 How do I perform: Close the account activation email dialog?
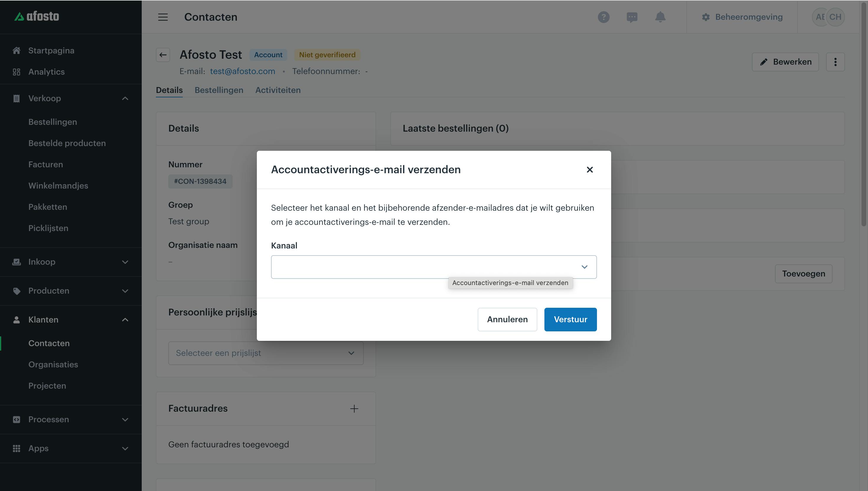click(589, 170)
